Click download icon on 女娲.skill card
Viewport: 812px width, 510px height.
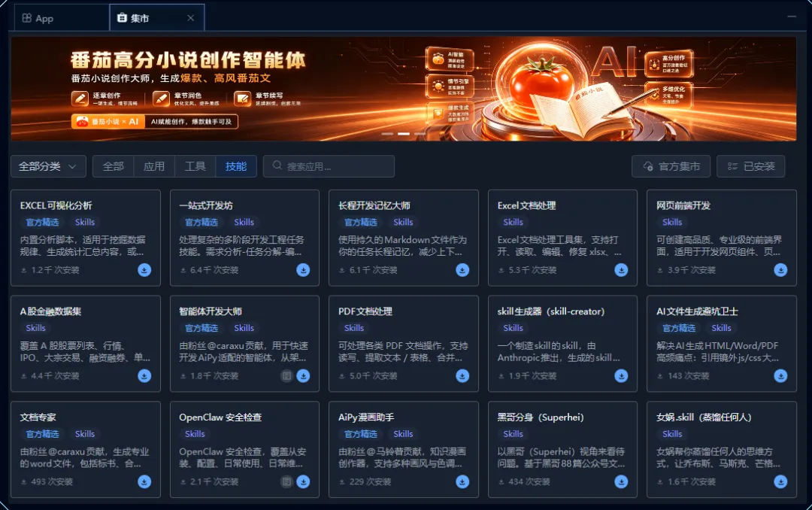[780, 481]
